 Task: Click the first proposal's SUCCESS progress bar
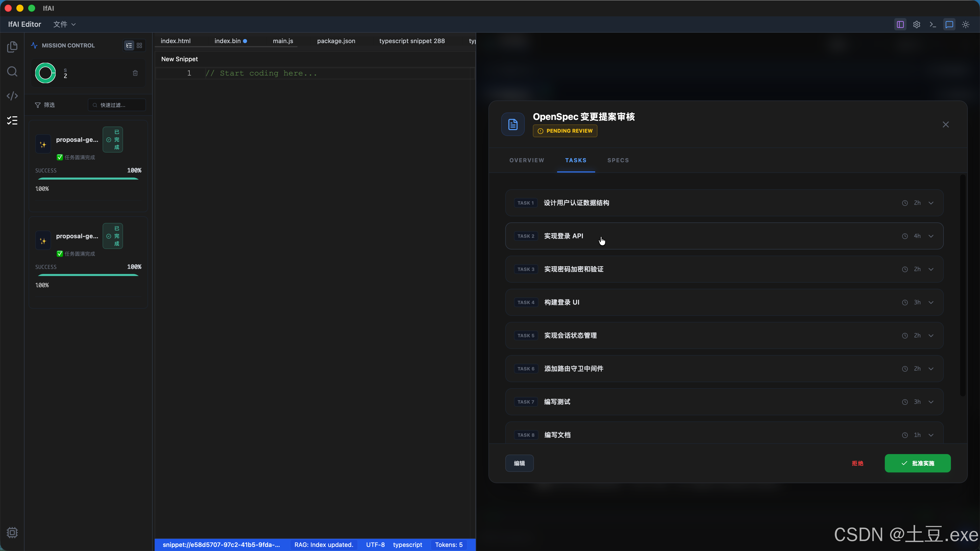point(88,178)
